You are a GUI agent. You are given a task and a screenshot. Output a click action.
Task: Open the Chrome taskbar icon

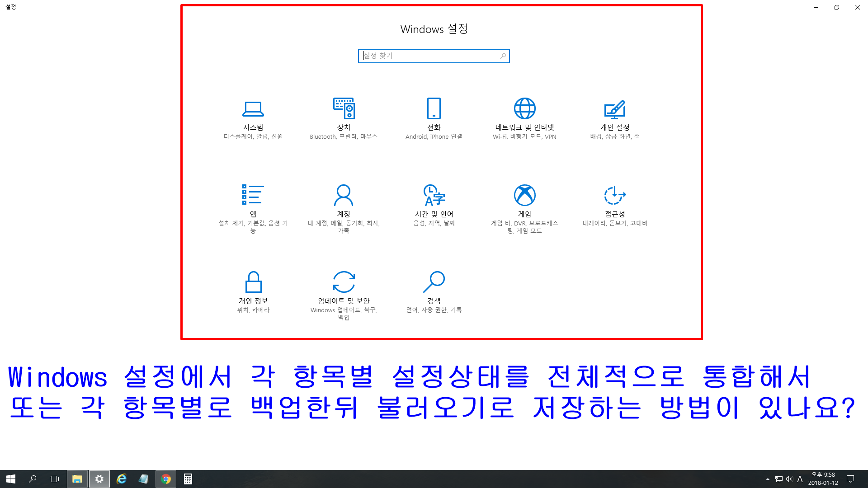pos(166,479)
